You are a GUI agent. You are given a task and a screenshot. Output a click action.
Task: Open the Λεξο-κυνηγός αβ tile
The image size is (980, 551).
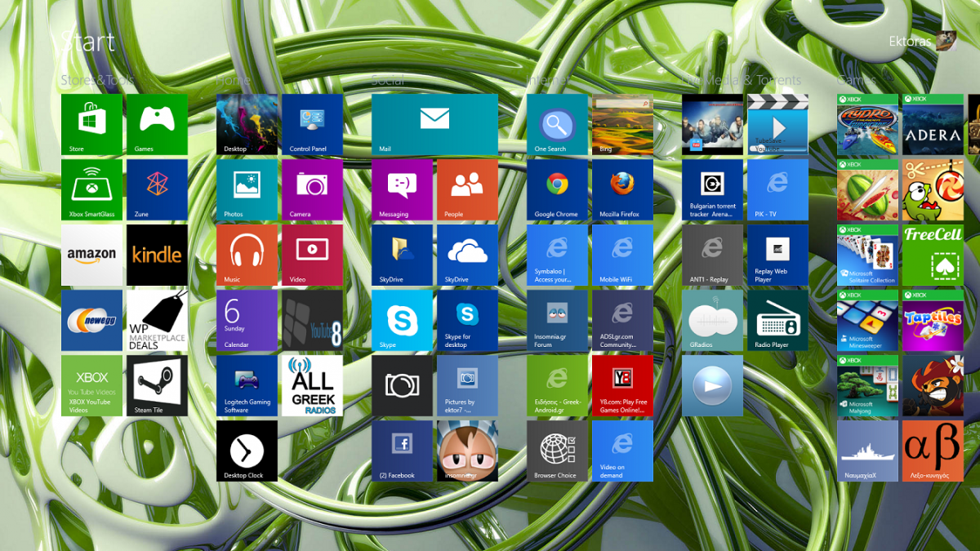(x=933, y=451)
